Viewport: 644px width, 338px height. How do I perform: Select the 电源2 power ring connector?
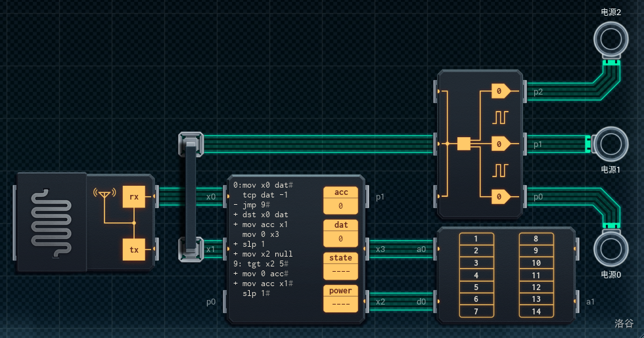point(611,39)
